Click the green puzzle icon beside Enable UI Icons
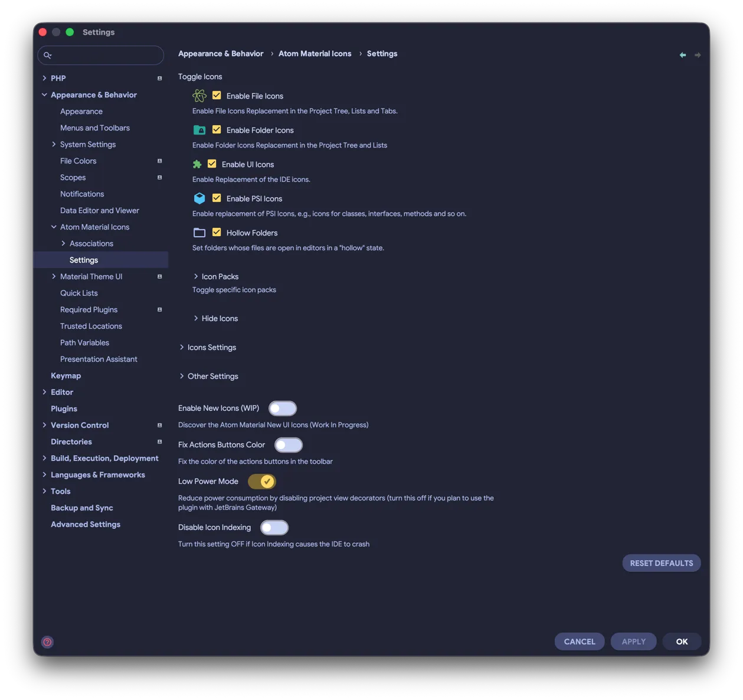Viewport: 743px width, 700px height. click(x=197, y=164)
